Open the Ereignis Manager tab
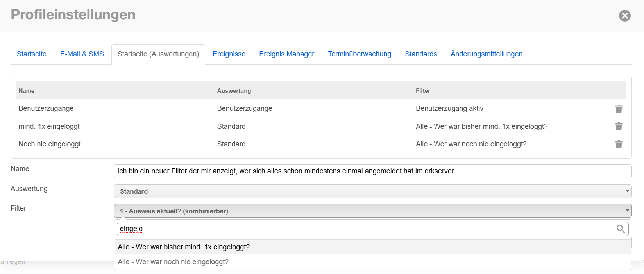Screen dimensions: 644x274 tap(286, 54)
